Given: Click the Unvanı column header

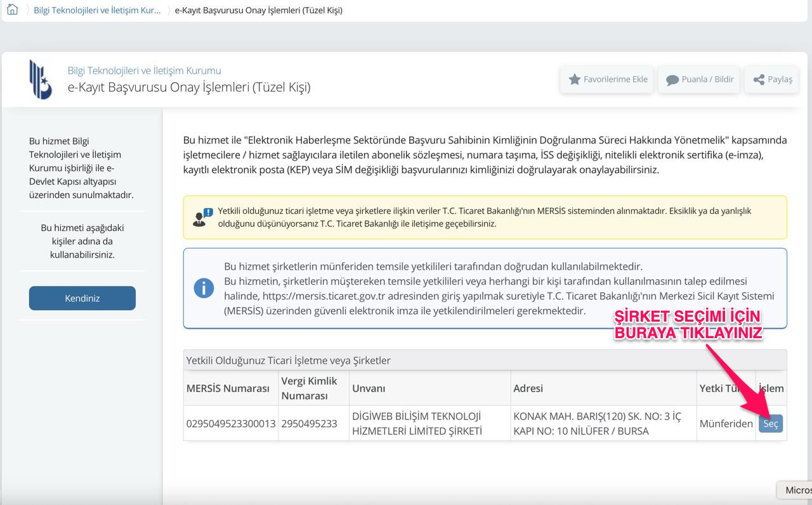Looking at the screenshot, I should (369, 388).
